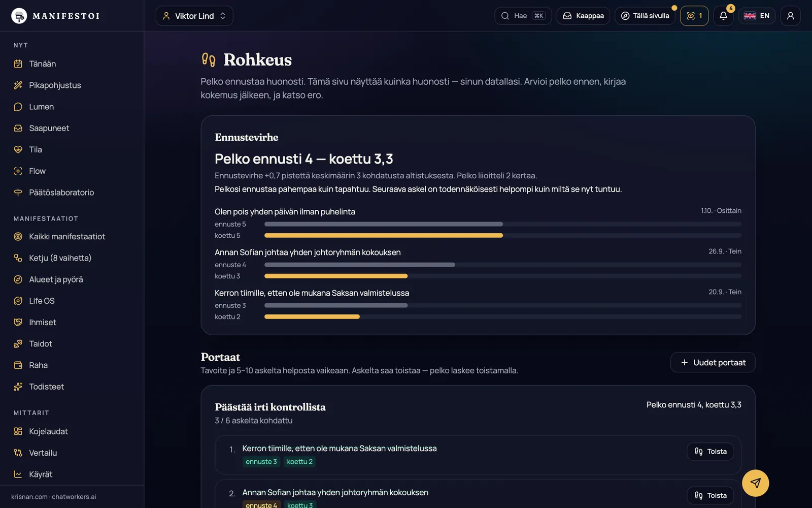Click the Kaikki manifestaatiot target icon
Viewport: 812px width, 508px height.
click(18, 236)
